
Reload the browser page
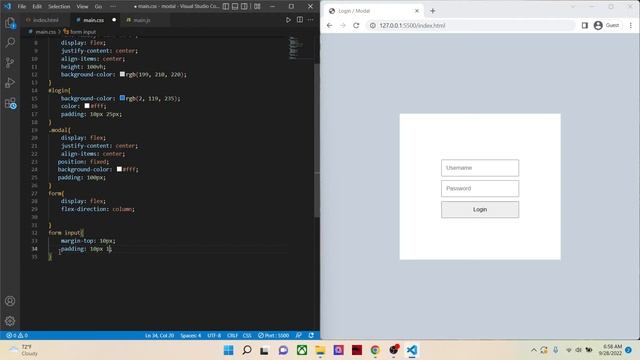356,25
